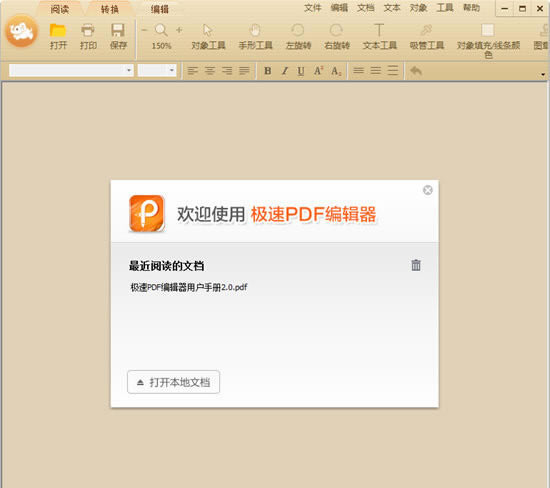The image size is (550, 488).
Task: Click the round orange application logo button
Action: (21, 32)
